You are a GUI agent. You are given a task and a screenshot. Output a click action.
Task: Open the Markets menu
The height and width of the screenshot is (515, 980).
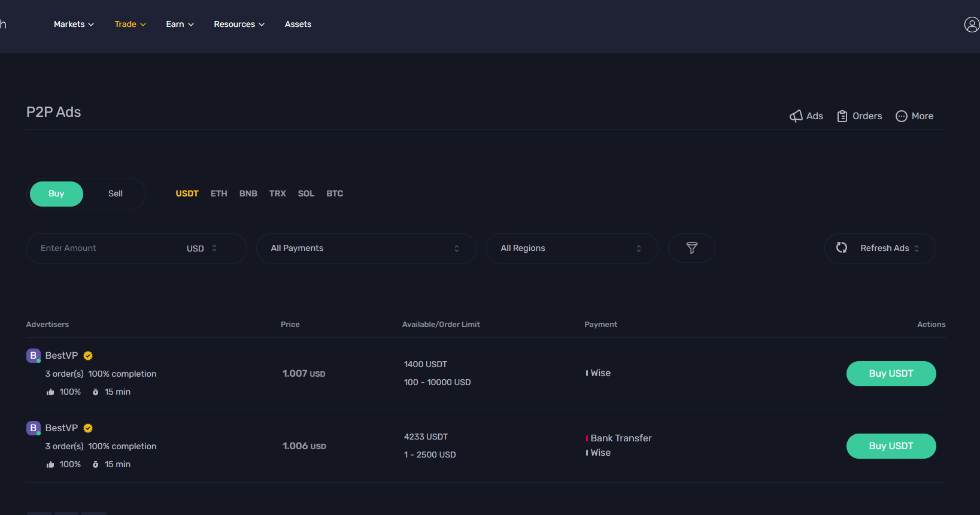74,25
